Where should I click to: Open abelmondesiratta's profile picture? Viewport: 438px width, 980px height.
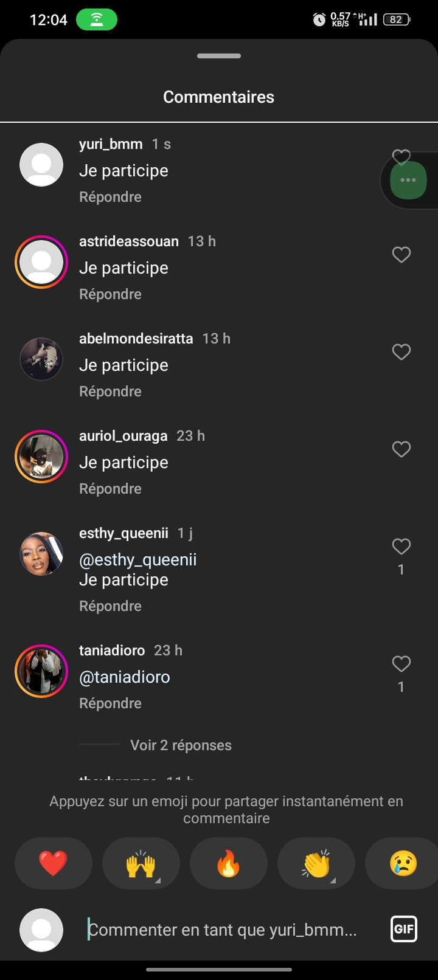coord(41,359)
